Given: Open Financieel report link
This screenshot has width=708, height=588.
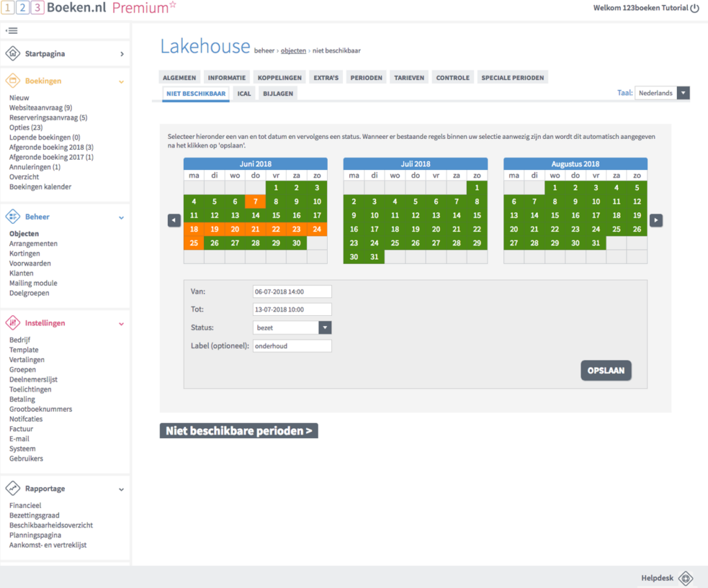Looking at the screenshot, I should (x=26, y=505).
